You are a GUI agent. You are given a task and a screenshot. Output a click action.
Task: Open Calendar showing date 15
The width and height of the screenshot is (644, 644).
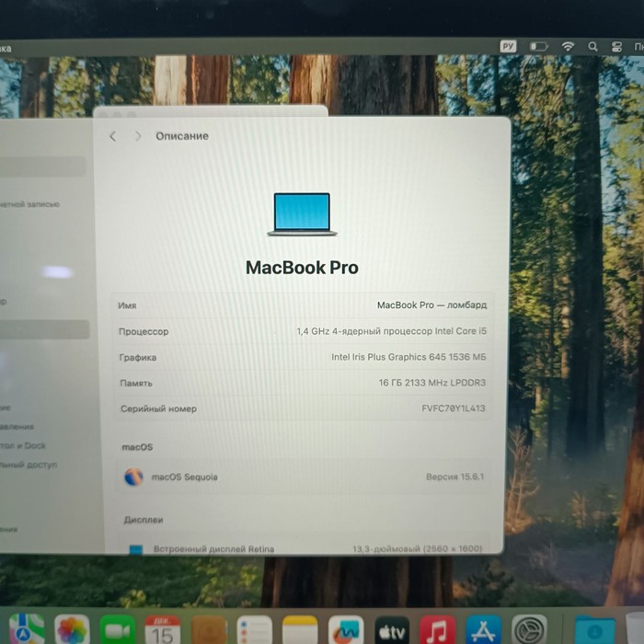[163, 631]
